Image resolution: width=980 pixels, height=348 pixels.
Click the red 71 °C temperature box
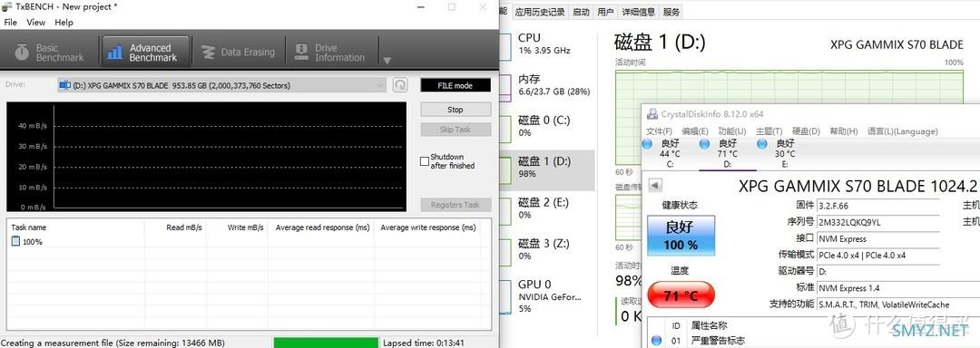[681, 295]
